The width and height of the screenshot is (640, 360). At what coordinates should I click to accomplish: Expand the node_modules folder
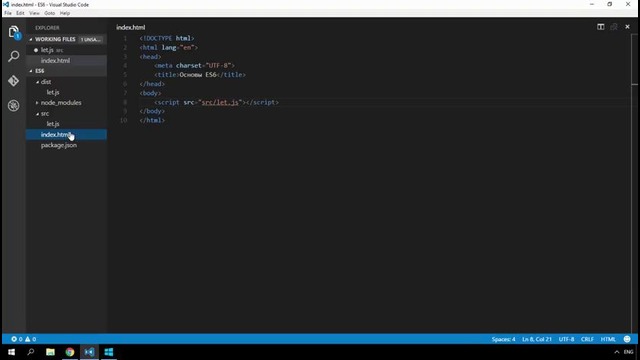tap(38, 102)
